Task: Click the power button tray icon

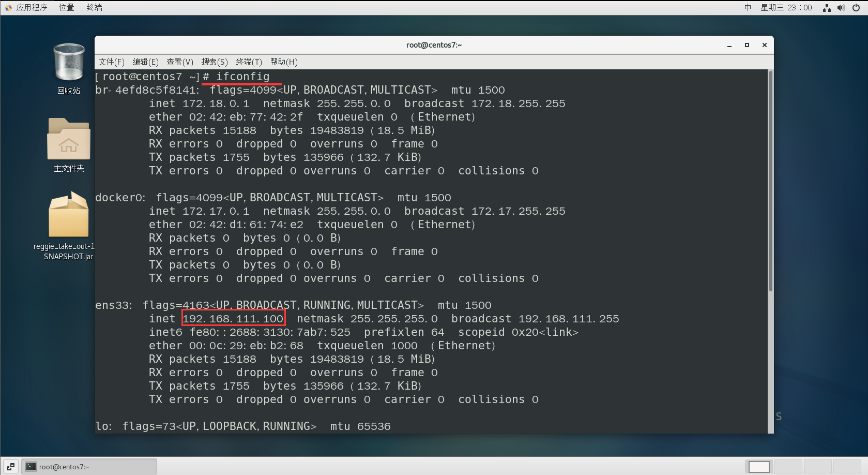Action: point(856,8)
